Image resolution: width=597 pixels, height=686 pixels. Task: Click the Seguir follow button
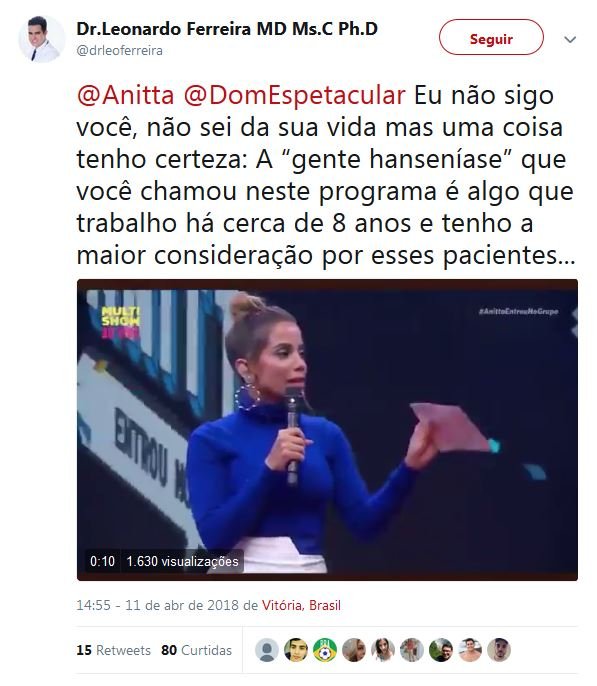point(491,37)
